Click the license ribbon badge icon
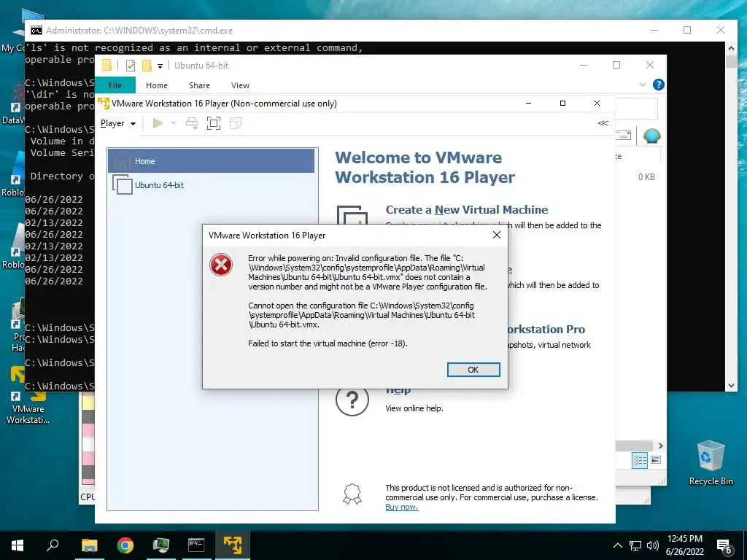The image size is (747, 560). pyautogui.click(x=352, y=494)
